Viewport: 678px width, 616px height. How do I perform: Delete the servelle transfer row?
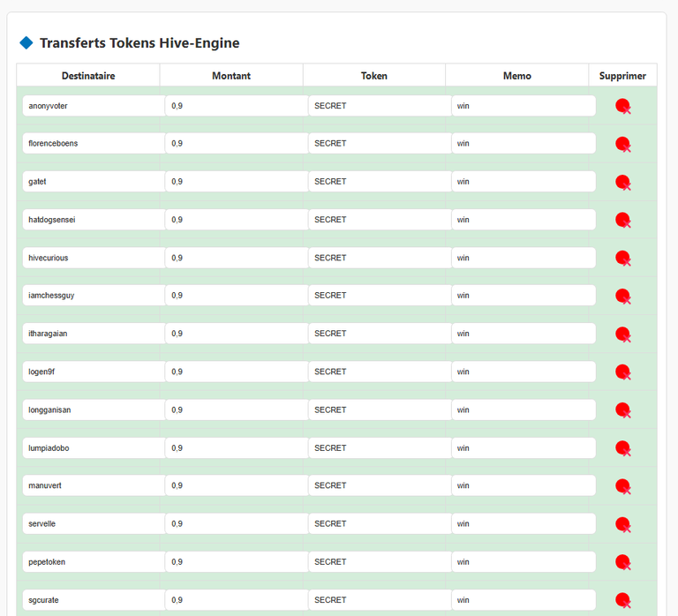[x=622, y=524]
